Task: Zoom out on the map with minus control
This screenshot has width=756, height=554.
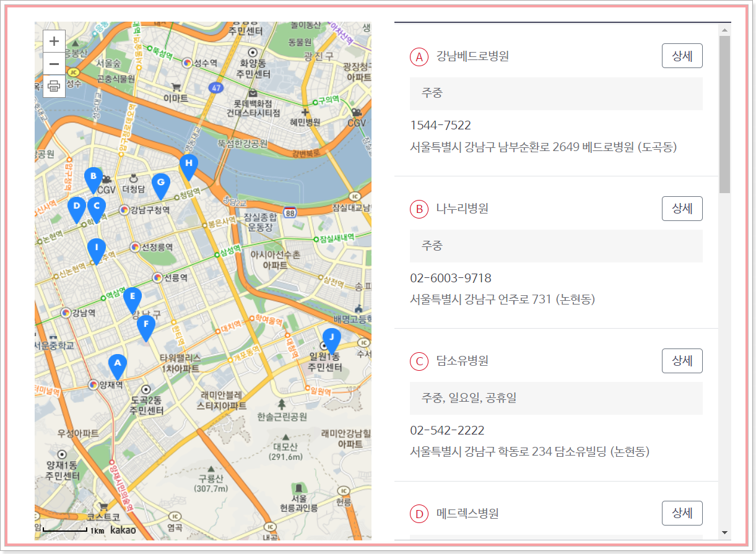Action: [x=54, y=64]
